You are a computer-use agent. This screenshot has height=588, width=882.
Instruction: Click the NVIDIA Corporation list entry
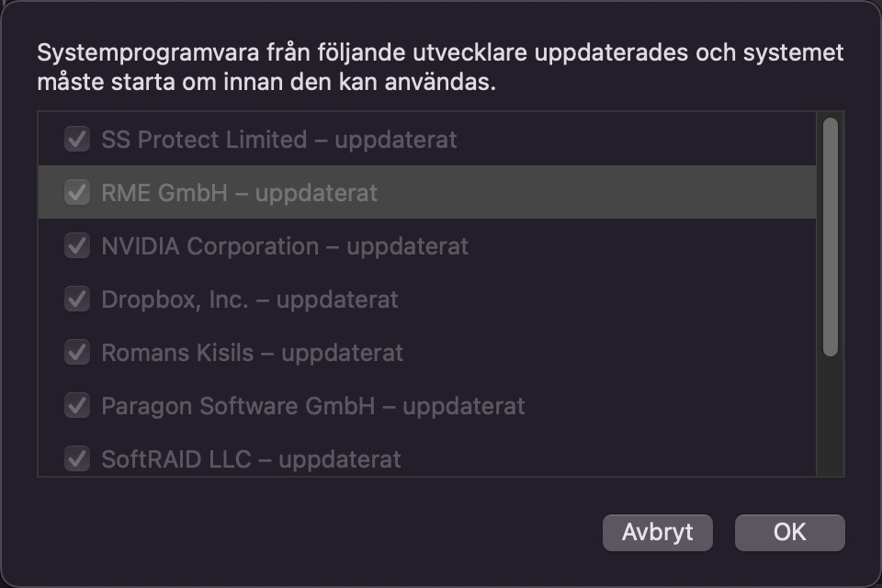pos(285,246)
